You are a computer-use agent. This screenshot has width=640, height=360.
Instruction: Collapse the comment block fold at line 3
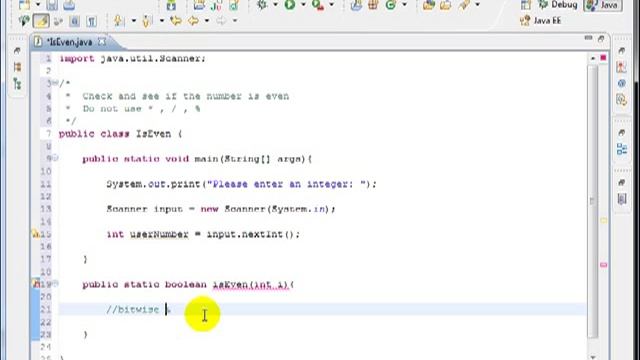(x=55, y=83)
